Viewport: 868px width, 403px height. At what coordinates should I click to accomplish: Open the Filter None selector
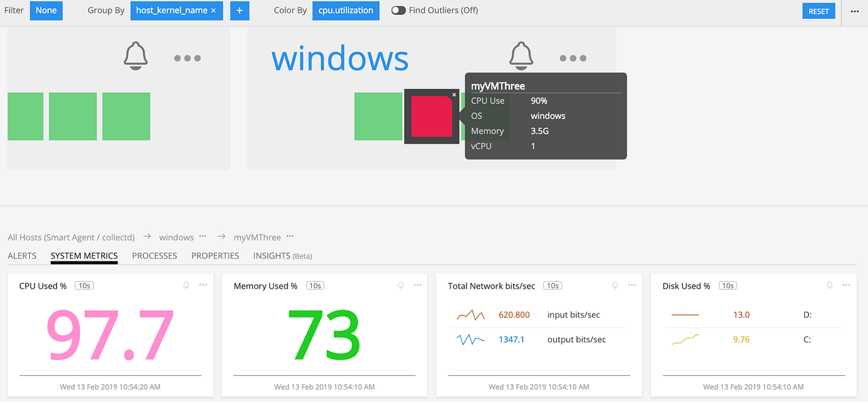point(45,10)
